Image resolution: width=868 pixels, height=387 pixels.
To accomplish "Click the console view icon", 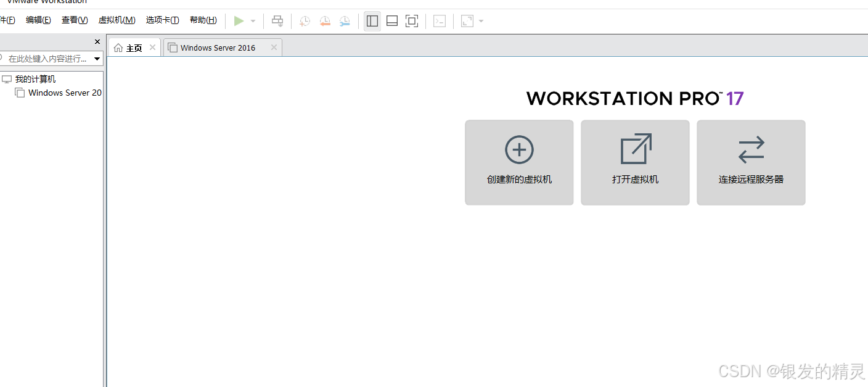I will click(x=439, y=21).
